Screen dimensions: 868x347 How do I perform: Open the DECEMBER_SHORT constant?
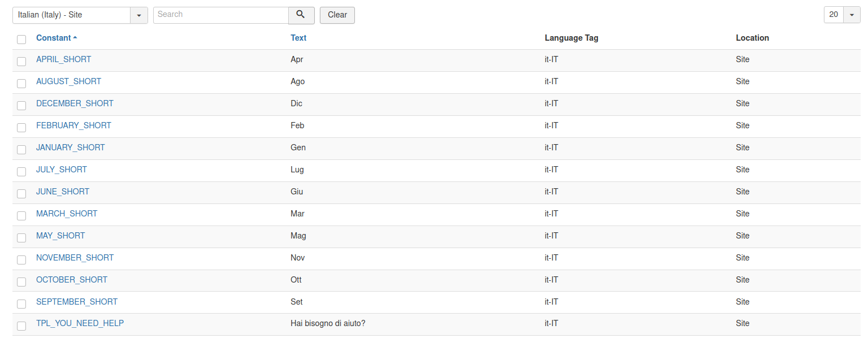tap(75, 103)
